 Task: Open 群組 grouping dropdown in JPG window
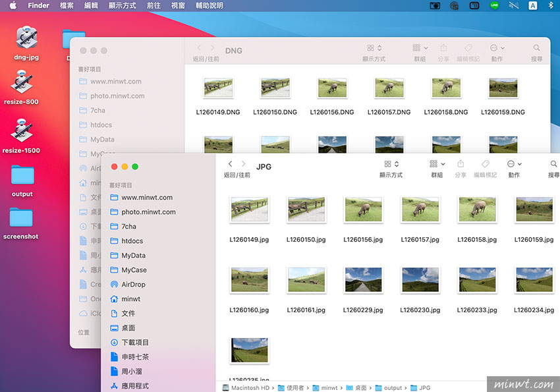point(437,164)
